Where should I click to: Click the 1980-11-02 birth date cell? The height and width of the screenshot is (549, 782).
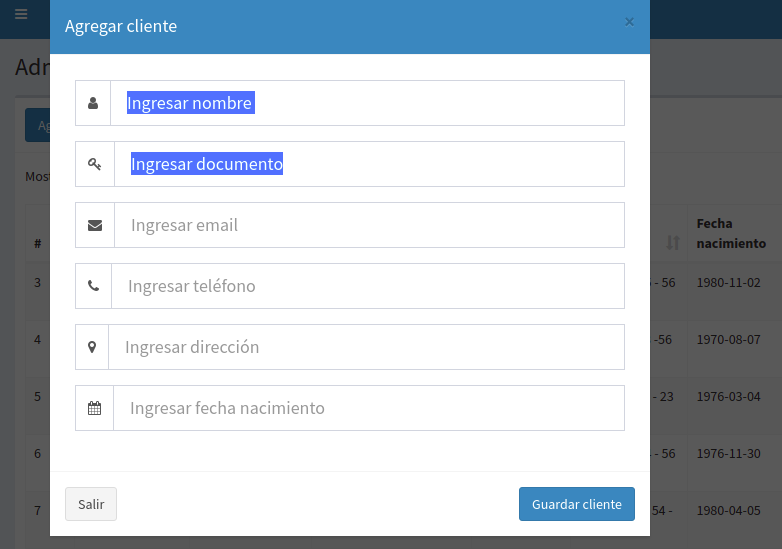(x=728, y=283)
